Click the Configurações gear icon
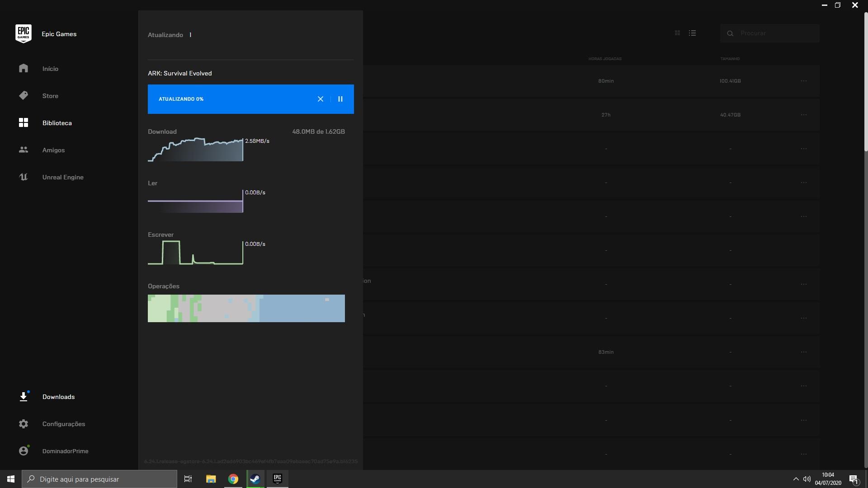 click(24, 424)
